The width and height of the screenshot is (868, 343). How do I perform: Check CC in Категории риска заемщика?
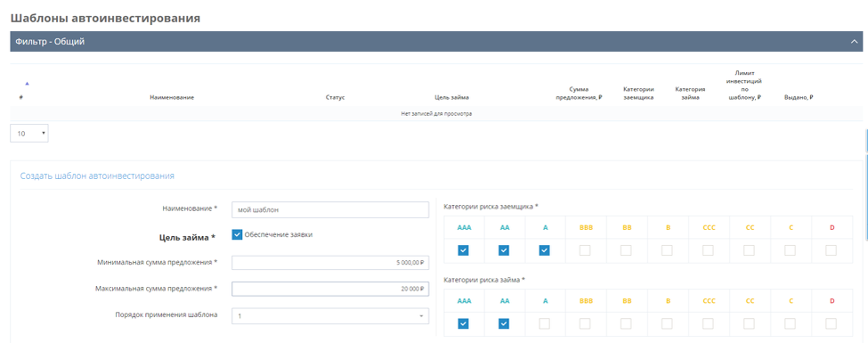pos(749,250)
